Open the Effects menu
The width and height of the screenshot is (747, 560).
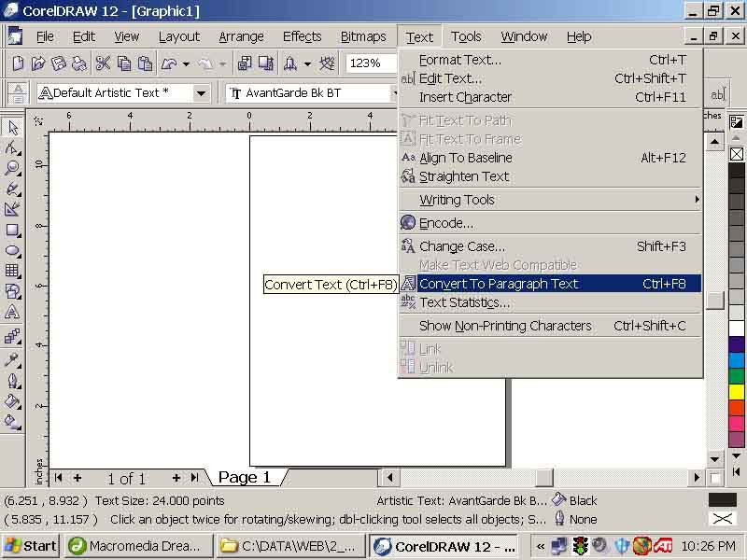click(302, 36)
